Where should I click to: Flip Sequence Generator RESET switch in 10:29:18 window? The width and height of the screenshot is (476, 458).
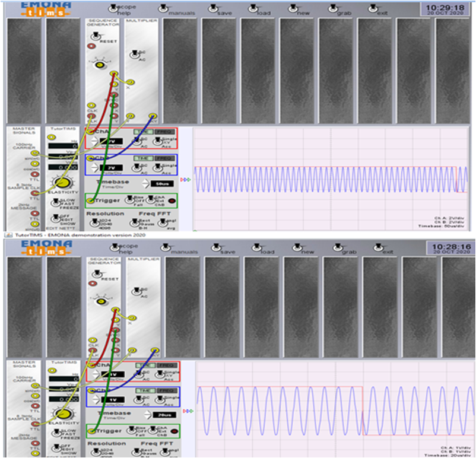96,36
